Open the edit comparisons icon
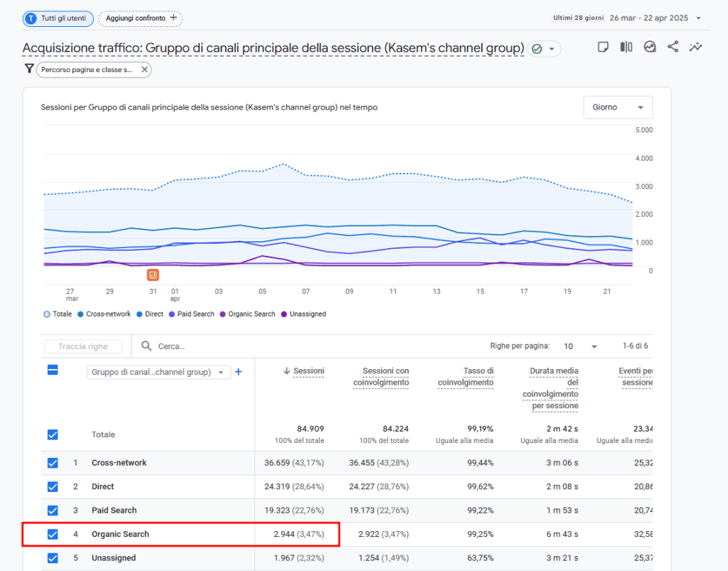 (x=626, y=47)
